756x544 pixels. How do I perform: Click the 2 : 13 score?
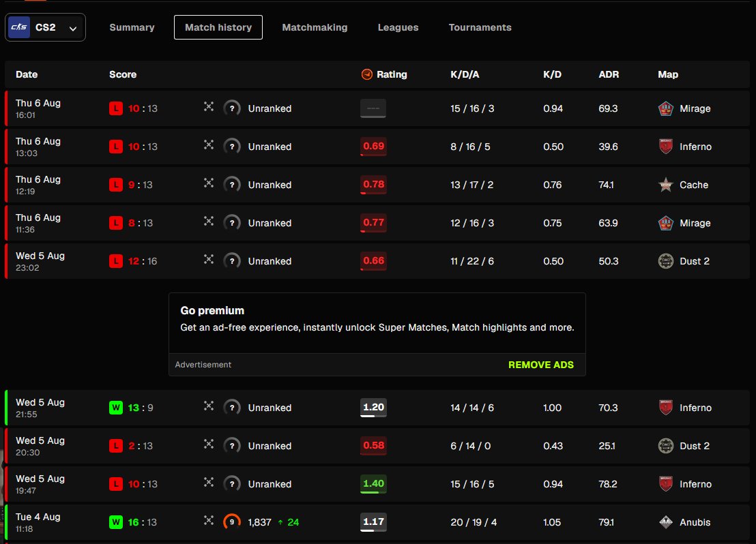pos(141,446)
